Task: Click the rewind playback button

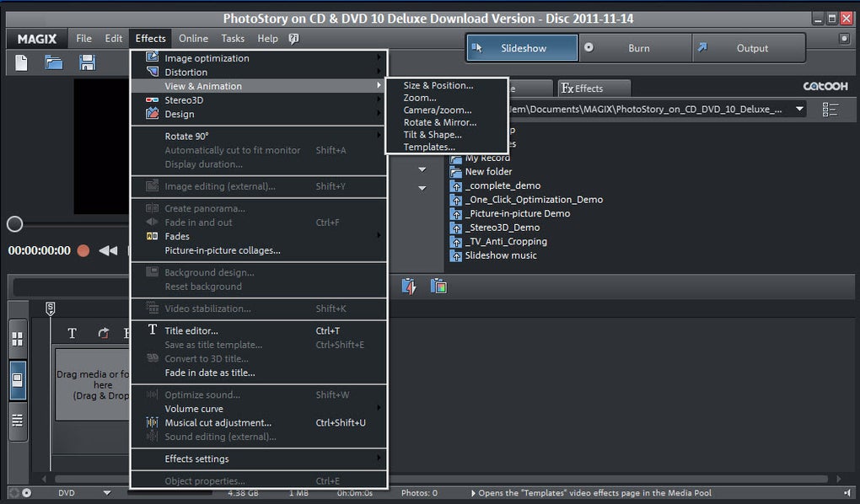Action: tap(108, 250)
